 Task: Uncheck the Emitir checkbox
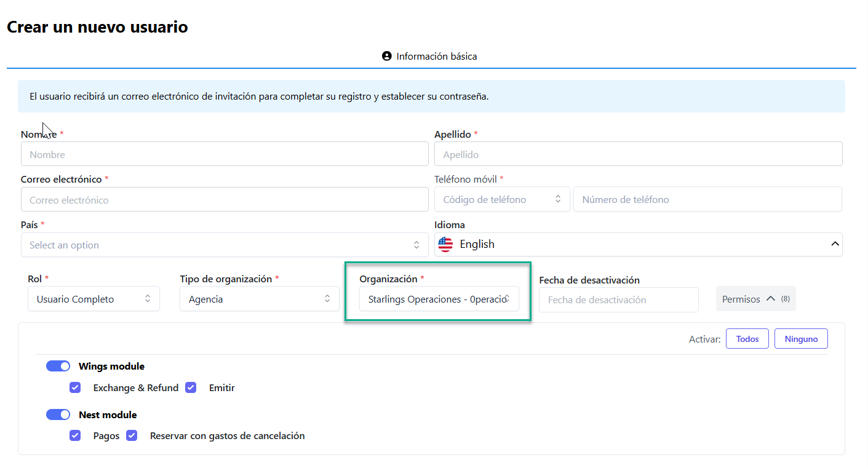pyautogui.click(x=191, y=388)
